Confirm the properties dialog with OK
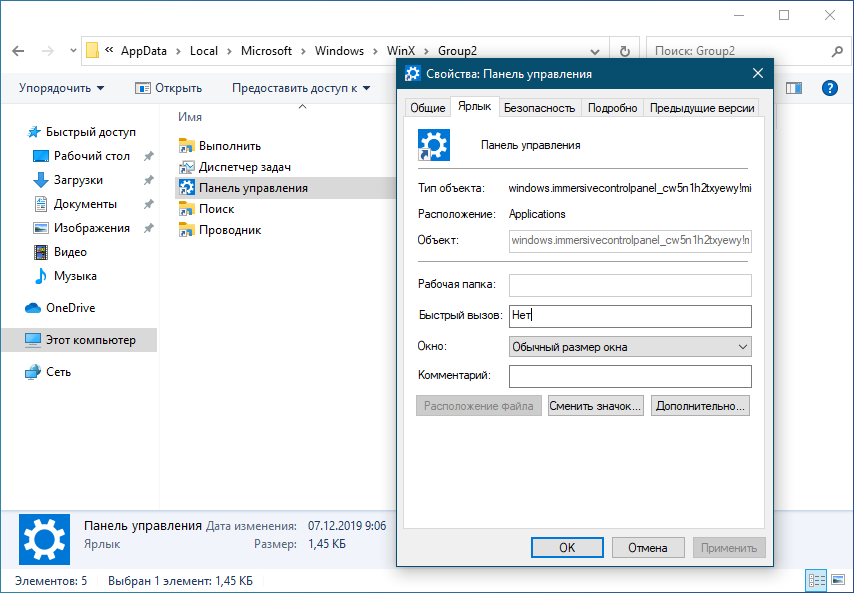The height and width of the screenshot is (593, 854). coord(567,548)
